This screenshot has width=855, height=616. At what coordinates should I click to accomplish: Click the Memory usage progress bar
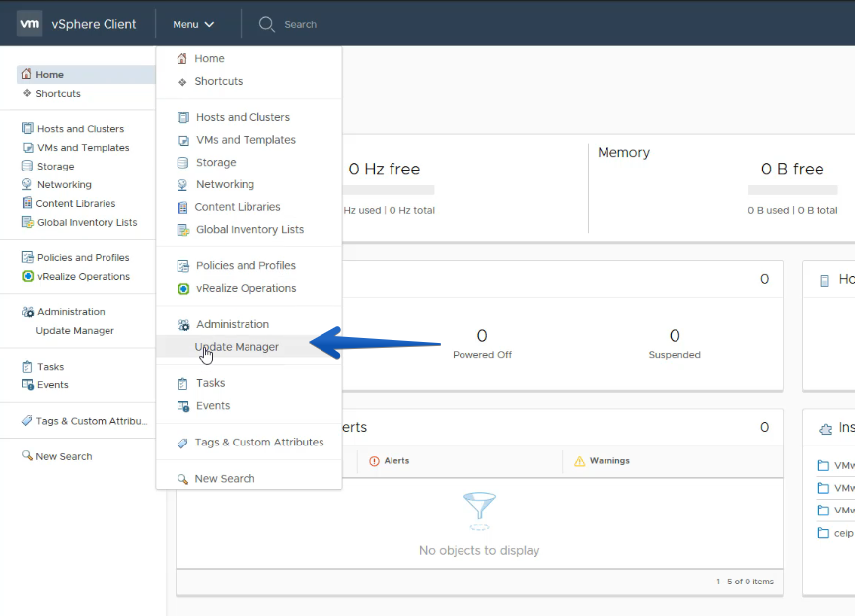tap(792, 190)
